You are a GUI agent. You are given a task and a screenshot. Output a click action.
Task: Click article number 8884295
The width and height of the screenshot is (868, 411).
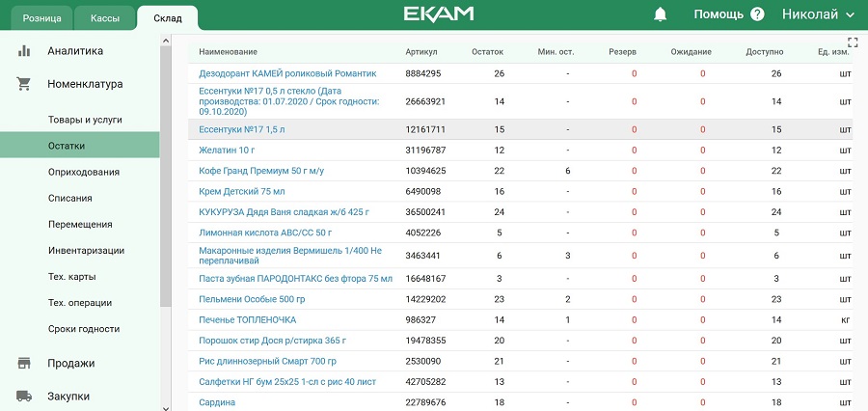click(423, 73)
